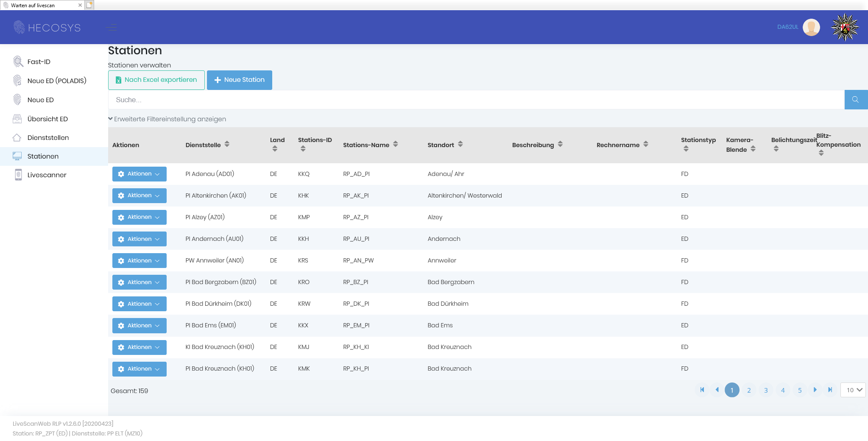Jump to the last page arrow
This screenshot has width=868, height=441.
[830, 390]
